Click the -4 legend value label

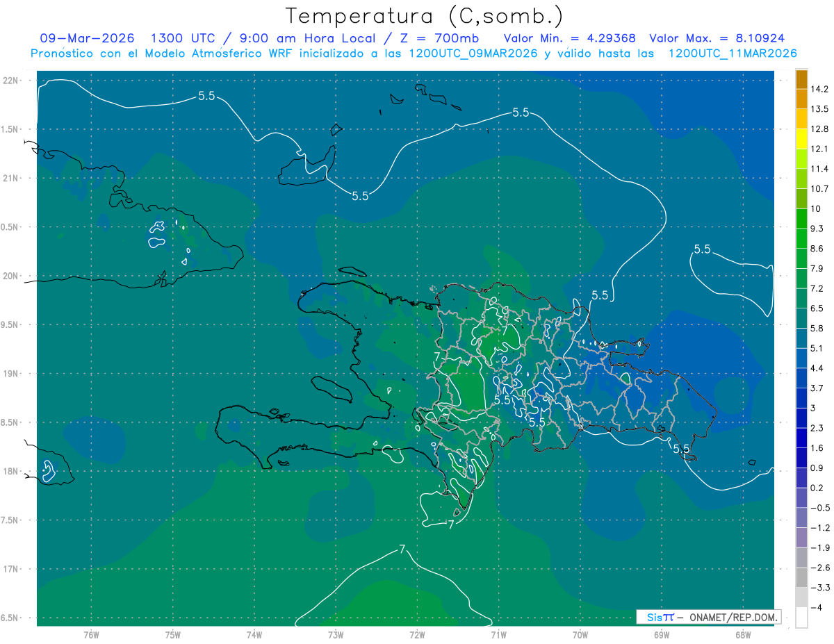(x=817, y=607)
